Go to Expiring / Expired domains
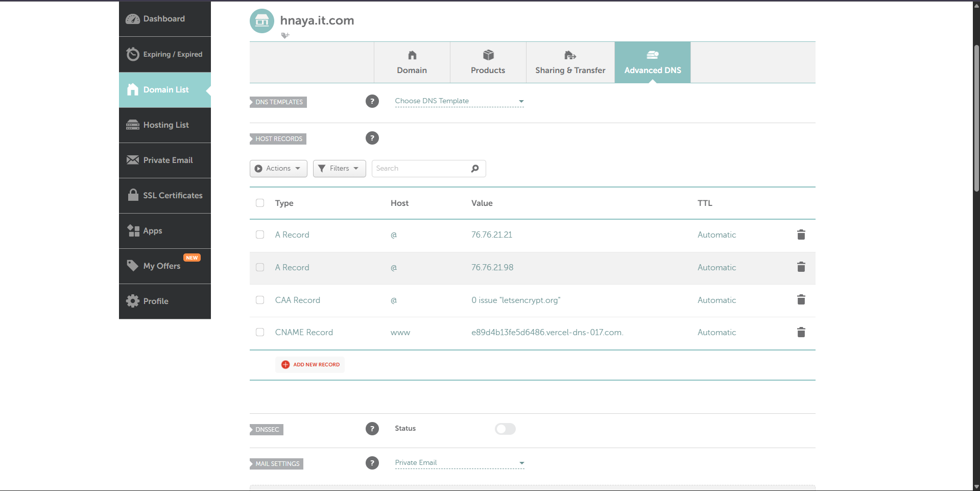This screenshot has width=980, height=491. 165,54
